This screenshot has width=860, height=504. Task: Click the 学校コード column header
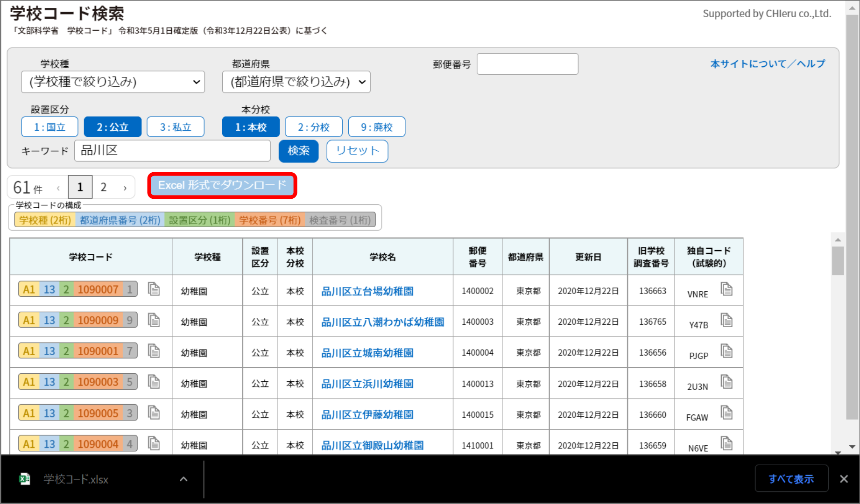(91, 257)
